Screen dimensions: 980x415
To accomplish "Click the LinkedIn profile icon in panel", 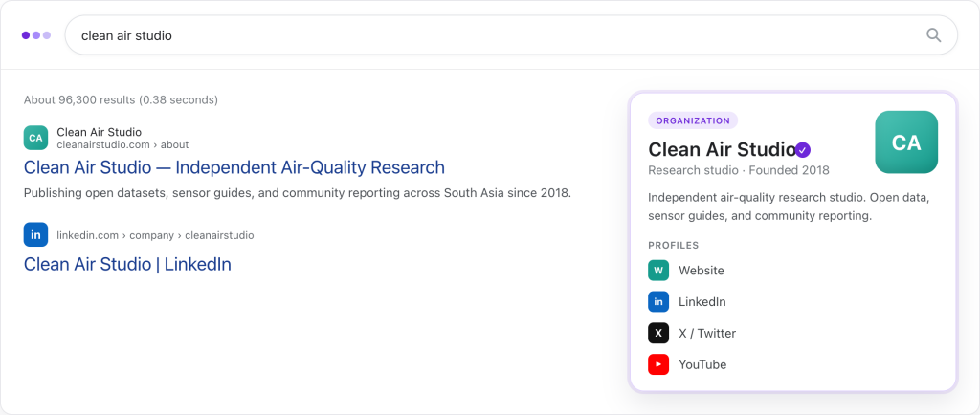I will (x=658, y=301).
